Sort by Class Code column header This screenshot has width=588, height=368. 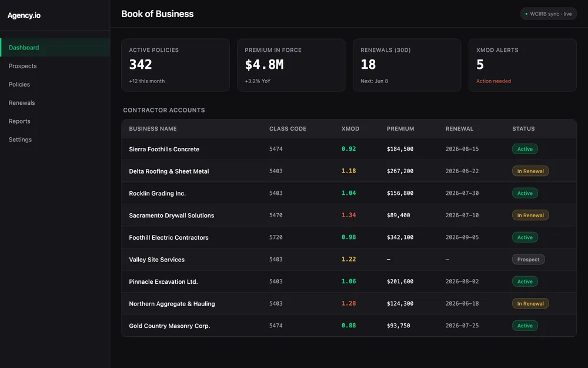click(288, 129)
